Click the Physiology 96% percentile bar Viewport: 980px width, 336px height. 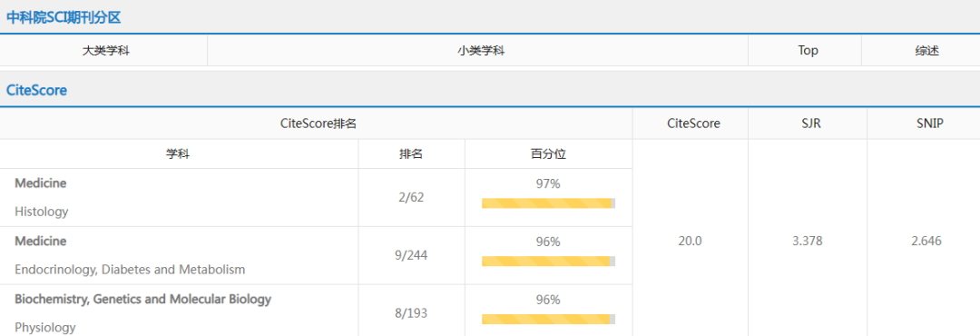point(548,319)
